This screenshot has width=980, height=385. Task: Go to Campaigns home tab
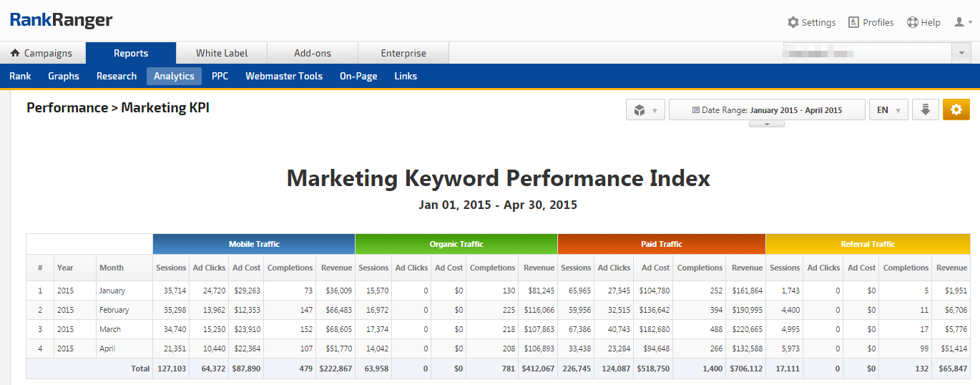point(42,53)
